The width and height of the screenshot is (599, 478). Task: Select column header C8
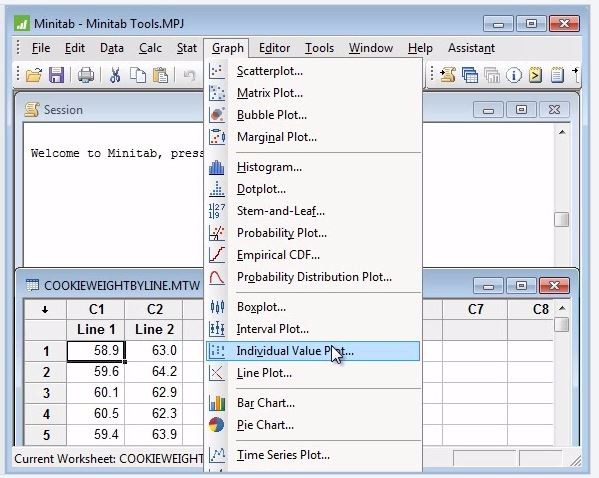click(531, 309)
